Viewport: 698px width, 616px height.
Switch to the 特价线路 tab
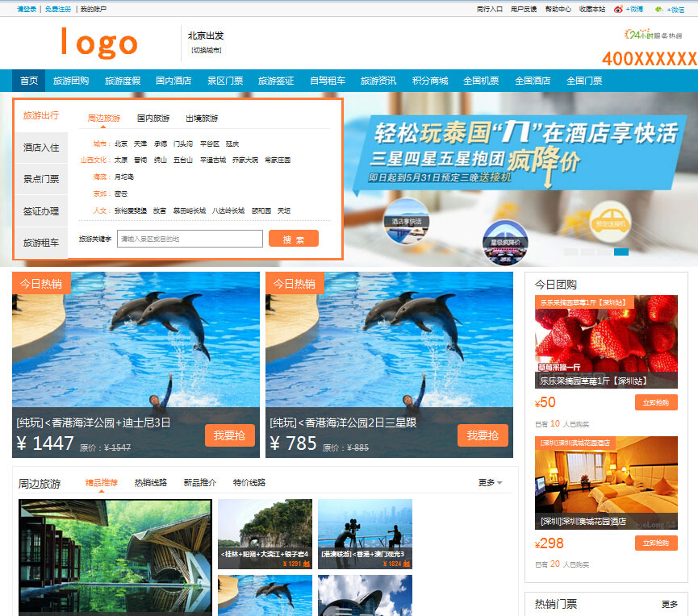[250, 482]
